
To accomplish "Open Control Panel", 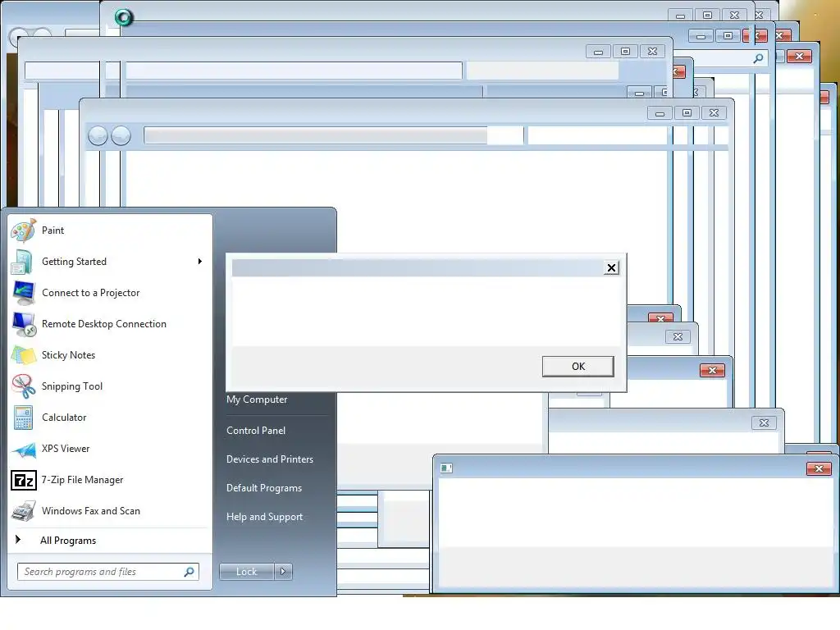I will click(x=256, y=431).
